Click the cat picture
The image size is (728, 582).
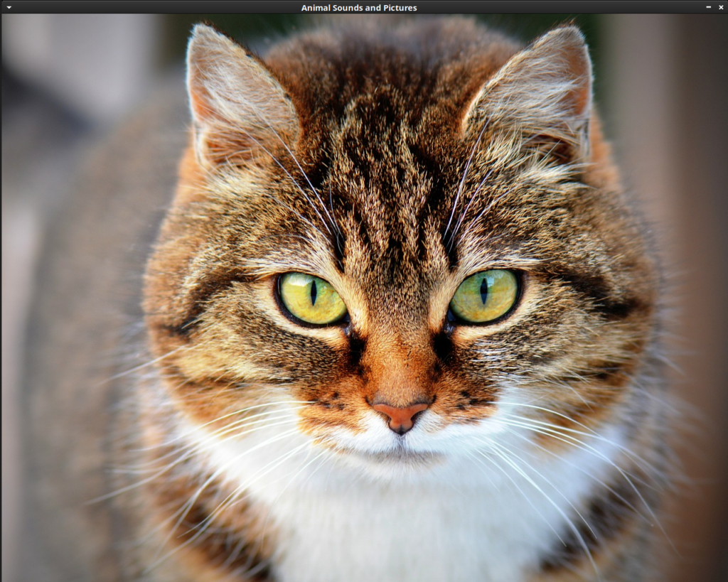pyautogui.click(x=365, y=298)
